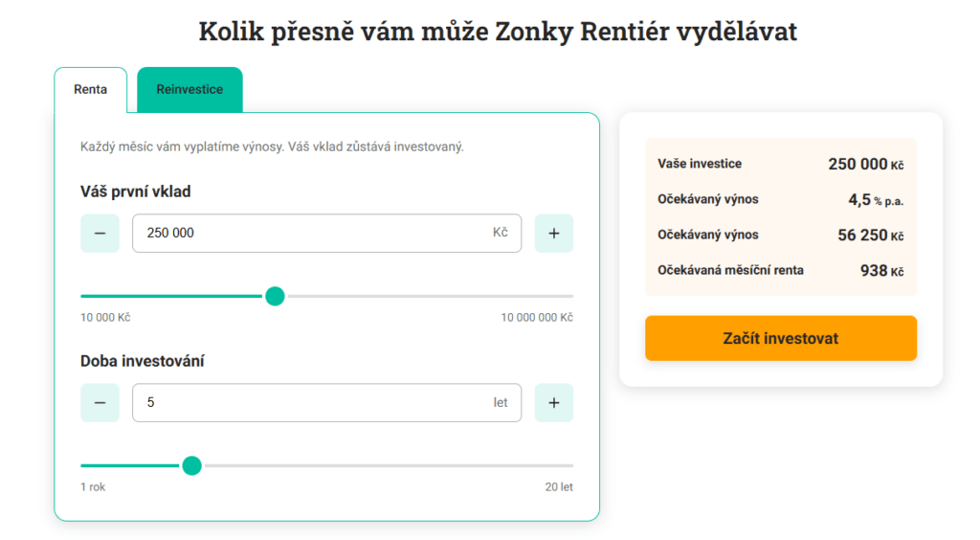Click the Očekávaná měsíční renta row
980x540 pixels.
tap(780, 270)
